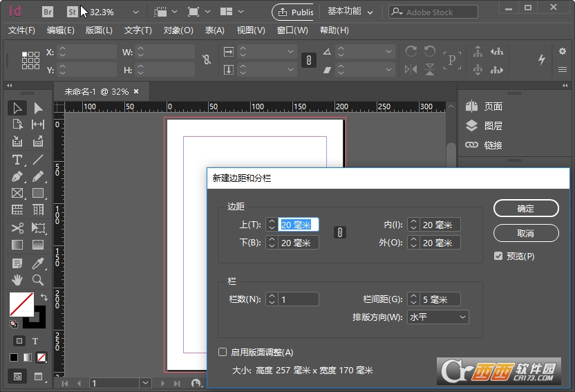Apply None to the selected swatch
575x392 pixels.
point(41,357)
